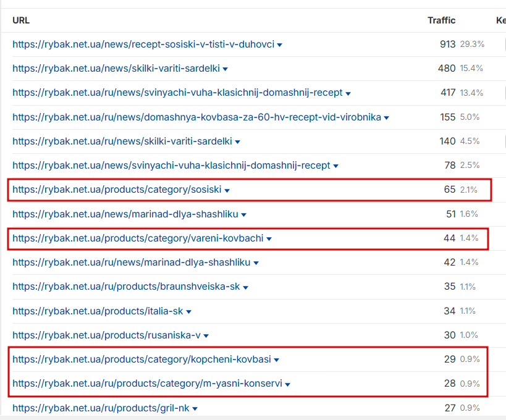Select traffic value 34
Screen dimensions: 506x420
tap(450, 311)
